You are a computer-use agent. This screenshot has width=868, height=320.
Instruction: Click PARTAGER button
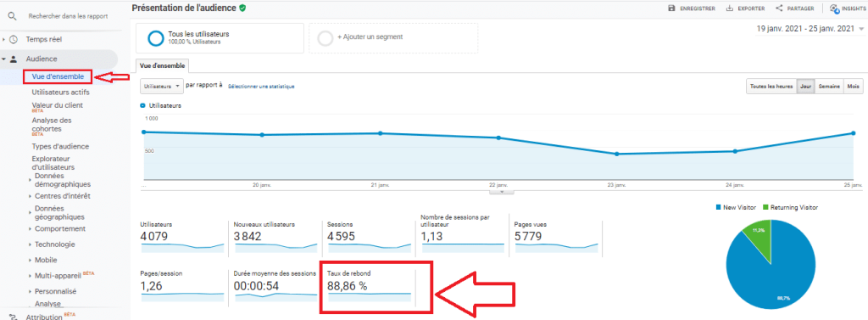[x=795, y=8]
